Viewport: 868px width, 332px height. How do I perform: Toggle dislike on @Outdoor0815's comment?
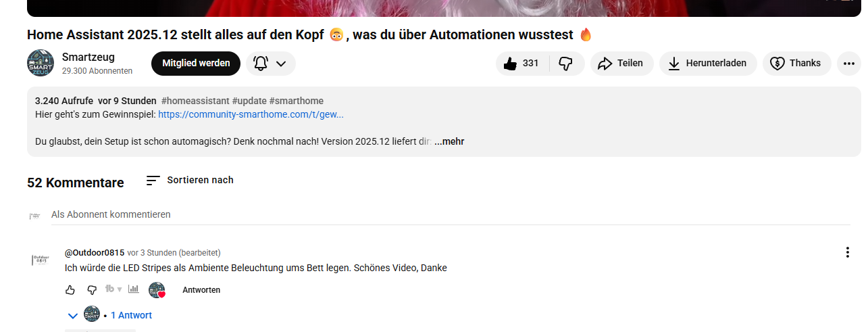[92, 290]
